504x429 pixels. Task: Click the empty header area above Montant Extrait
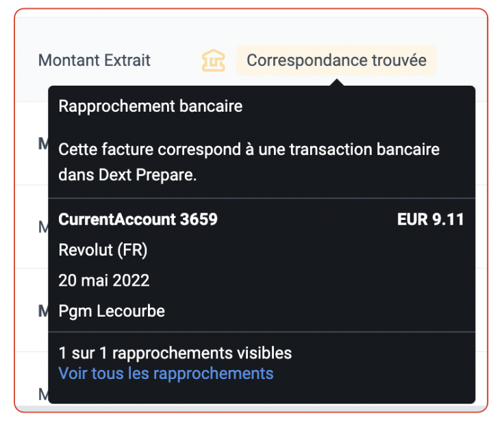[x=251, y=31]
